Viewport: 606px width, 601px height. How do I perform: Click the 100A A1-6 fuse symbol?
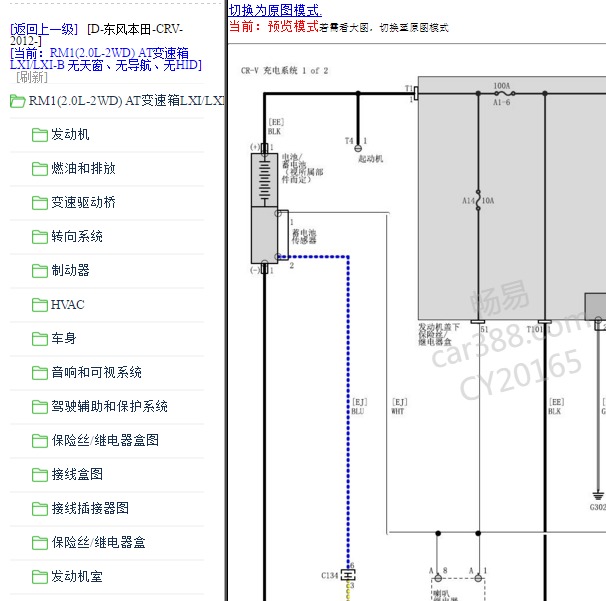click(504, 93)
